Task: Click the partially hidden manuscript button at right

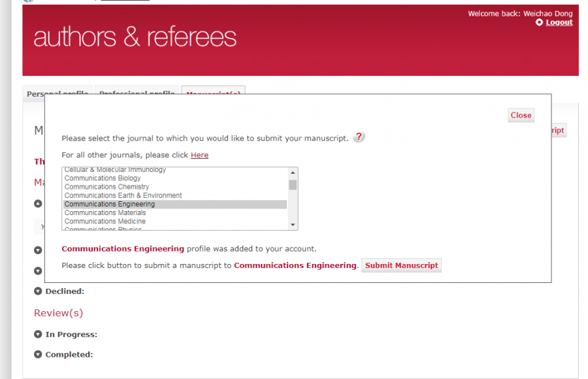Action: click(559, 130)
